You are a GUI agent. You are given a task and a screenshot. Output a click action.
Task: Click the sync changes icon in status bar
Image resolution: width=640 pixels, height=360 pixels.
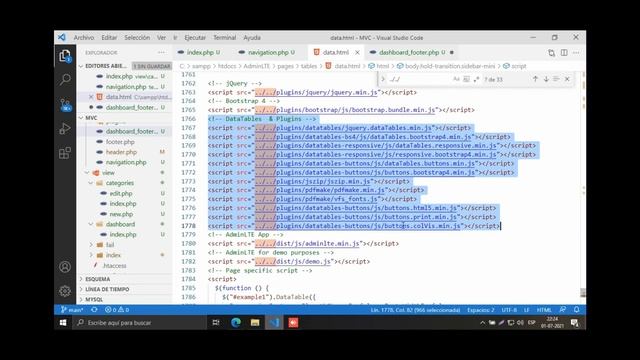coord(94,310)
